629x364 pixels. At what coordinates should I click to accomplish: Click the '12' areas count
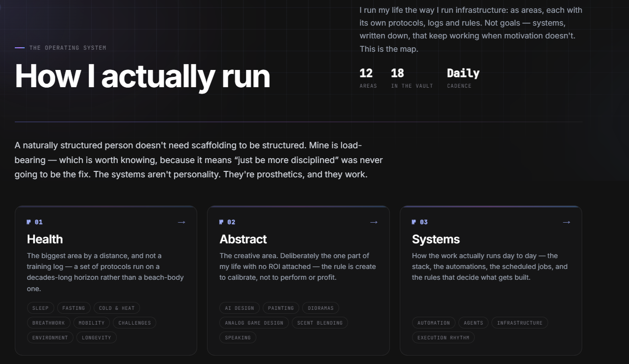366,73
